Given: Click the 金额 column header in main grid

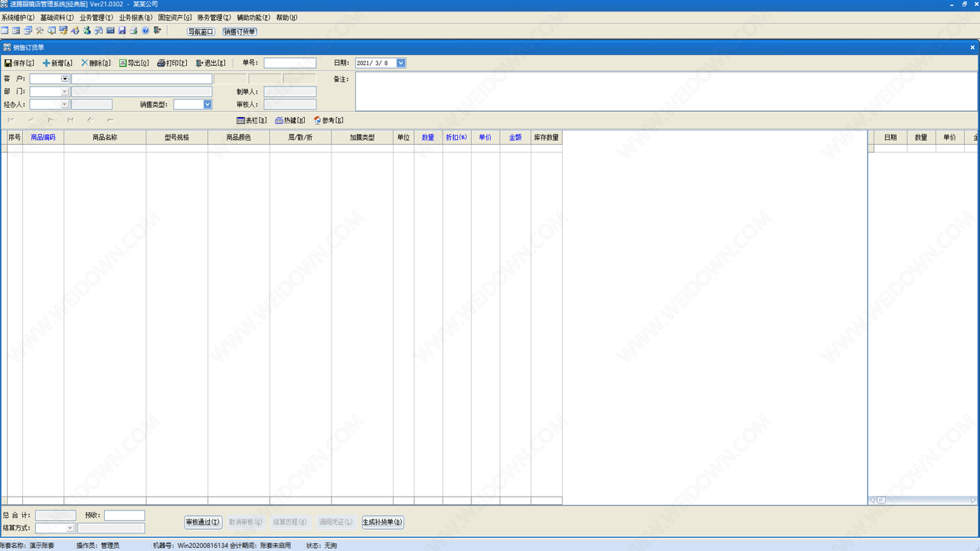Looking at the screenshot, I should pos(515,138).
